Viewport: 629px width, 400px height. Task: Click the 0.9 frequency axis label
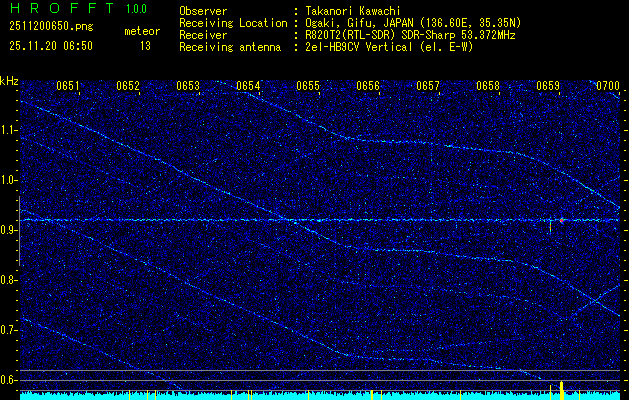(x=9, y=230)
